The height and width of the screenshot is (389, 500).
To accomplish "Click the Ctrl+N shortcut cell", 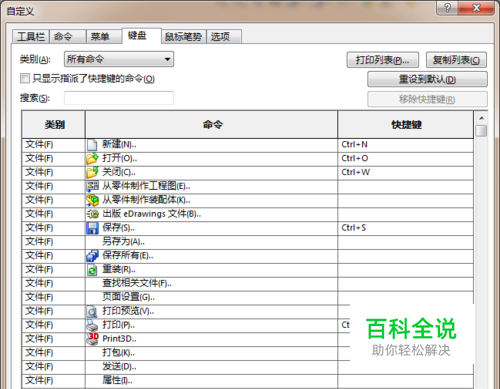I will point(406,145).
